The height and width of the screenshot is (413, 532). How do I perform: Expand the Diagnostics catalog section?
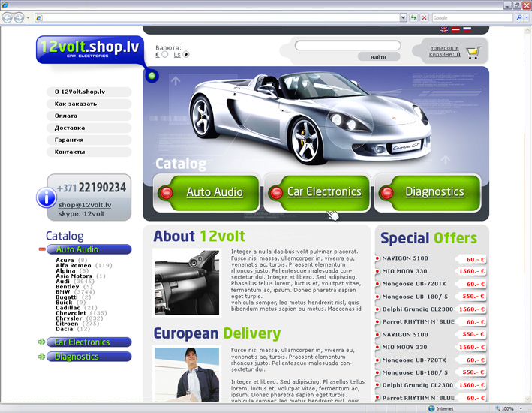tap(42, 357)
